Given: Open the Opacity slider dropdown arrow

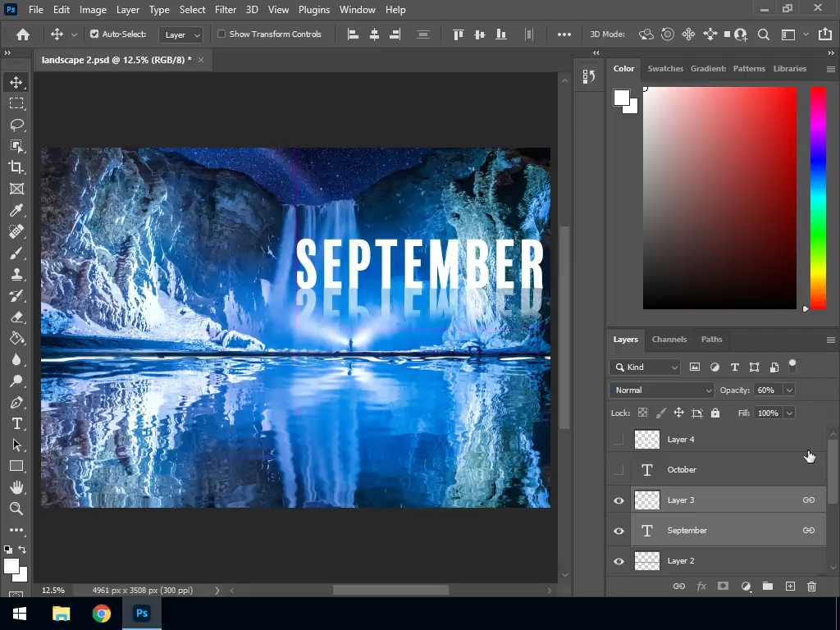Looking at the screenshot, I should [x=789, y=390].
